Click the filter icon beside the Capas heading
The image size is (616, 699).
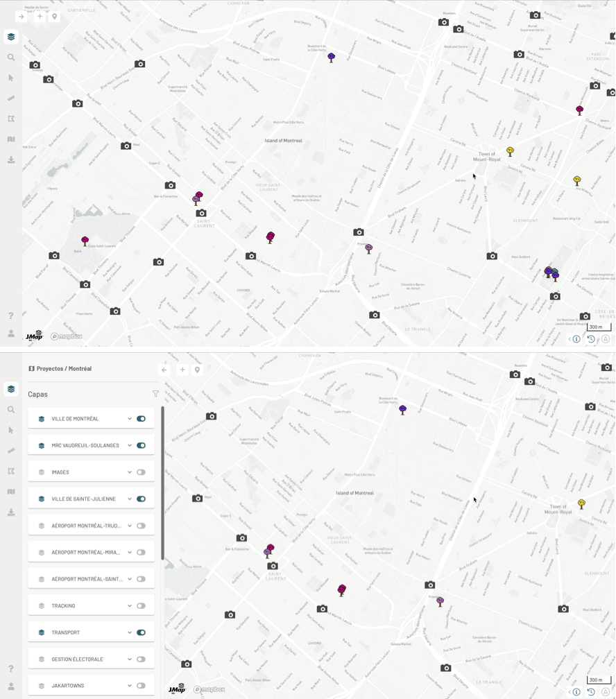(155, 394)
